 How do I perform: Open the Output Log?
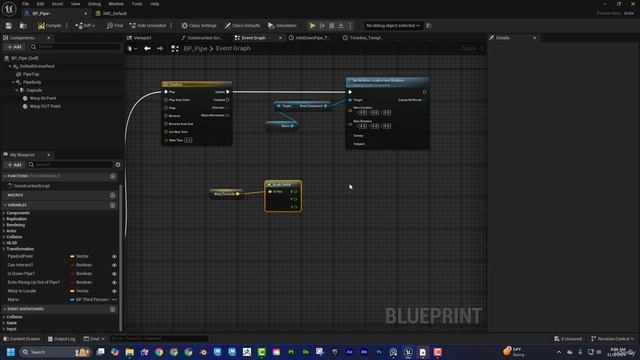61,339
